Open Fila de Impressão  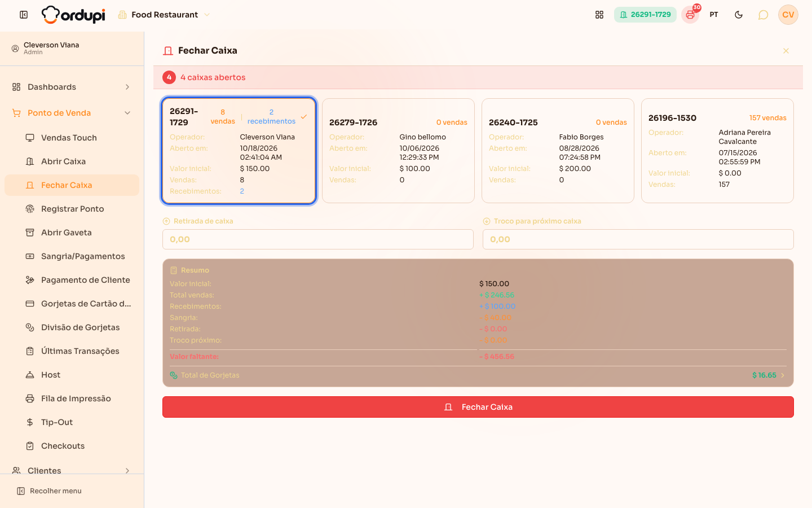coord(72,398)
